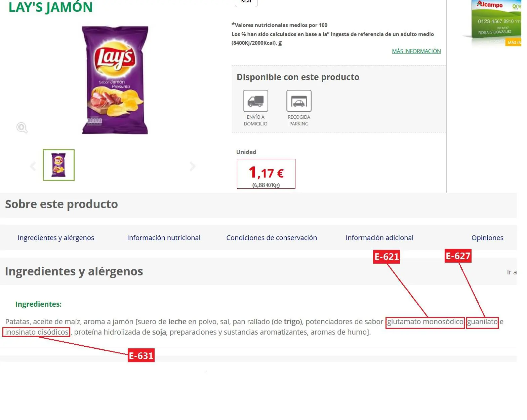Click the highlighted 'glutamato monosódico' text

pyautogui.click(x=425, y=322)
